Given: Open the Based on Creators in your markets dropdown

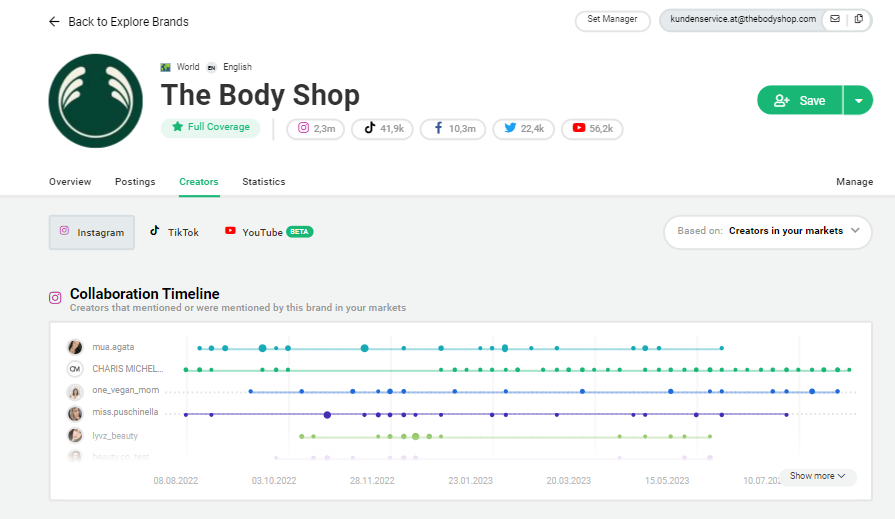Looking at the screenshot, I should click(768, 231).
